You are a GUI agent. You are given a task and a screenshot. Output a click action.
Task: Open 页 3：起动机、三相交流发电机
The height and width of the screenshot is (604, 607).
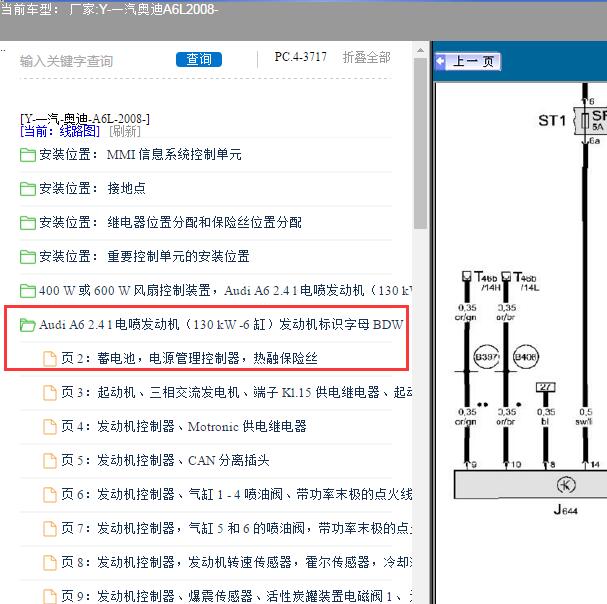pos(237,393)
